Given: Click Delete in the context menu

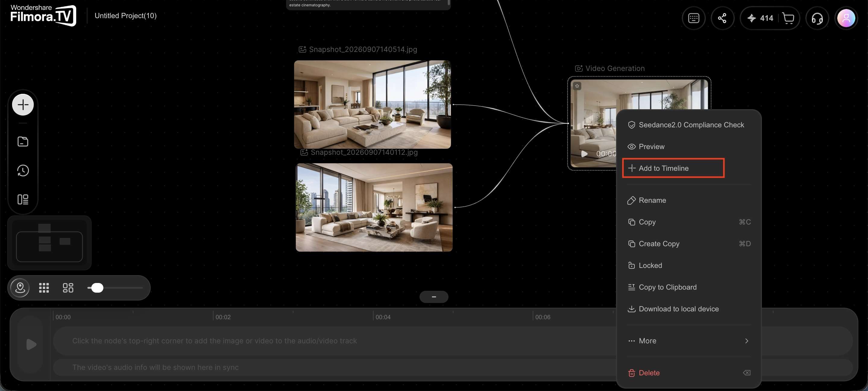Looking at the screenshot, I should 689,373.
